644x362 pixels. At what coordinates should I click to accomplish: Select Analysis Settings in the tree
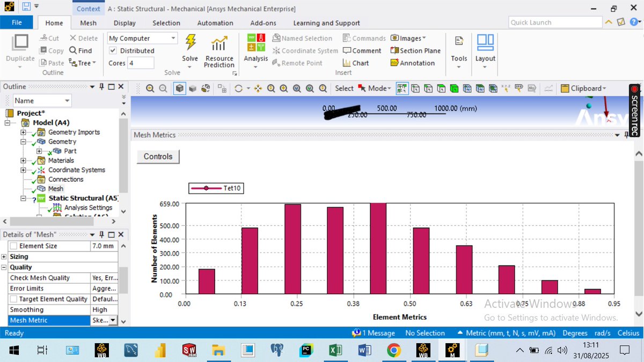(88, 208)
